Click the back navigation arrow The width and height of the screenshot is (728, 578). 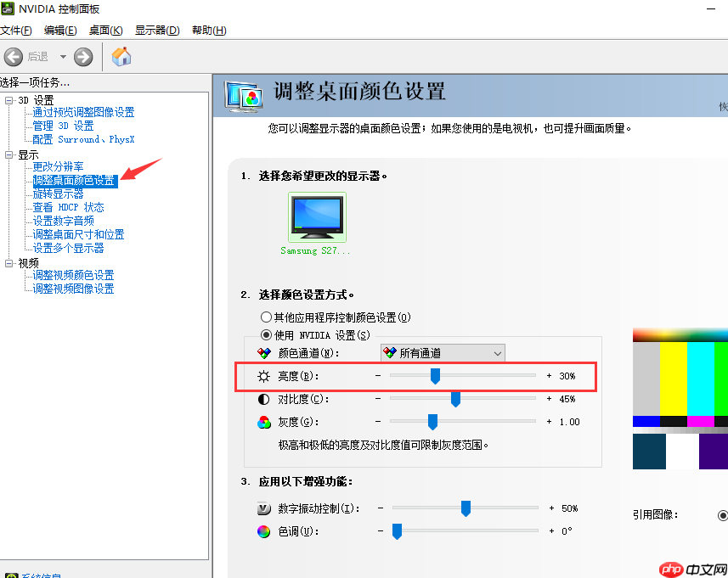tap(14, 57)
